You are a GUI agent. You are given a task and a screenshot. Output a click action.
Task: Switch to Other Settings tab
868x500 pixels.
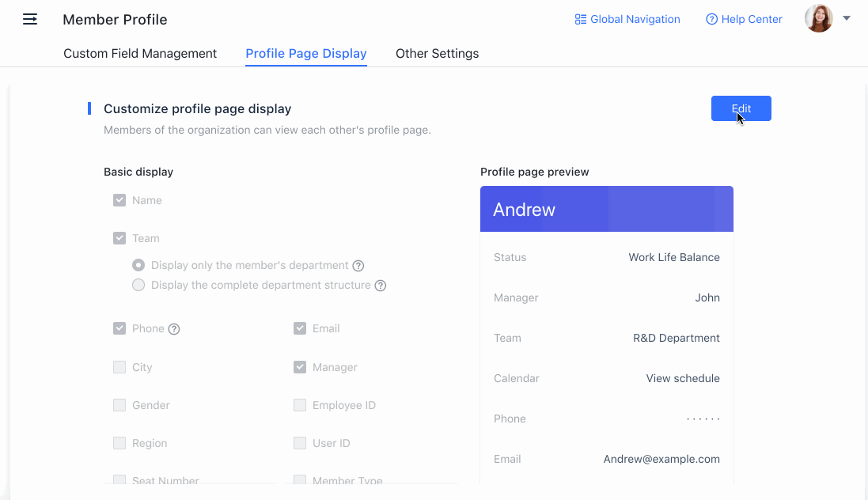(437, 54)
